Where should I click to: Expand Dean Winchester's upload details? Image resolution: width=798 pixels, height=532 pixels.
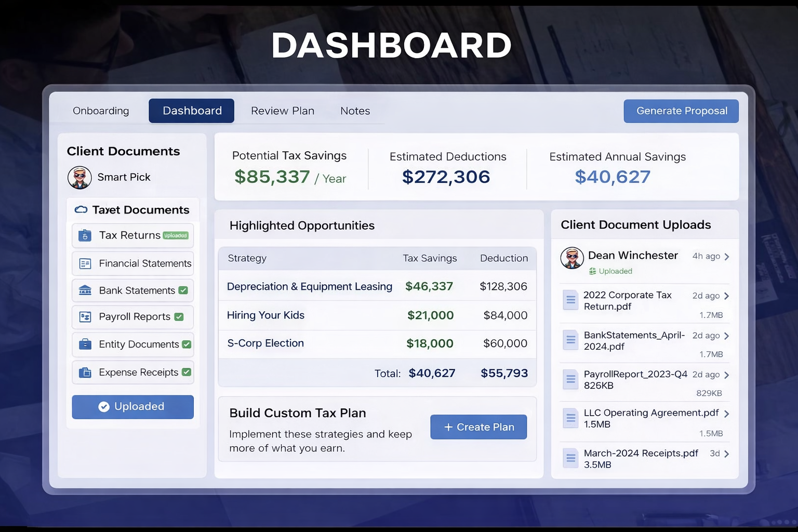click(727, 257)
